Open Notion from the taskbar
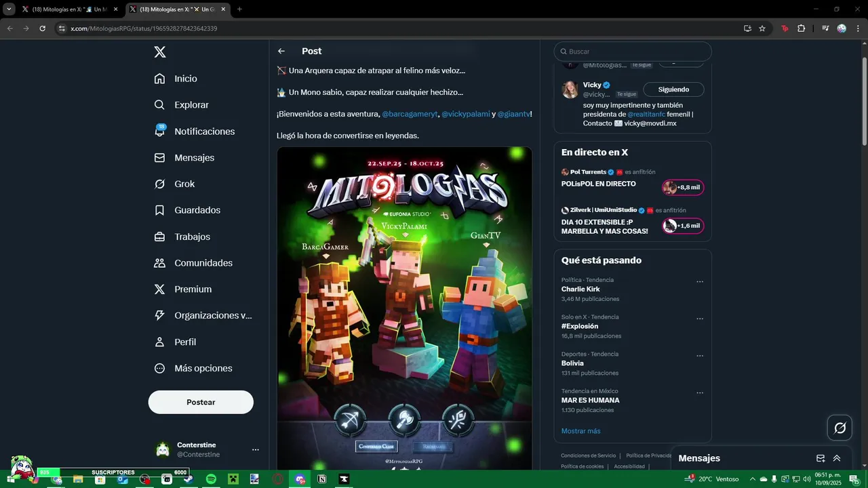 click(322, 479)
